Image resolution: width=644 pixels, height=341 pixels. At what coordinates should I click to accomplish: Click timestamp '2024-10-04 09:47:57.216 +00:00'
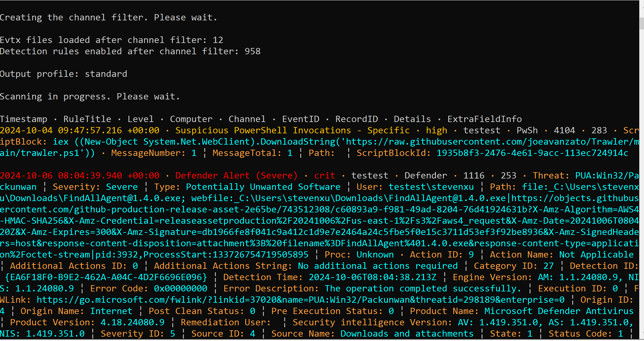pyautogui.click(x=80, y=131)
